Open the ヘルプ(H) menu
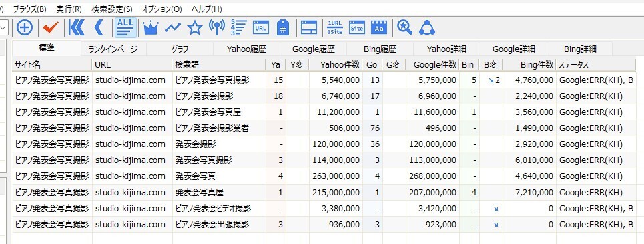 pos(207,9)
